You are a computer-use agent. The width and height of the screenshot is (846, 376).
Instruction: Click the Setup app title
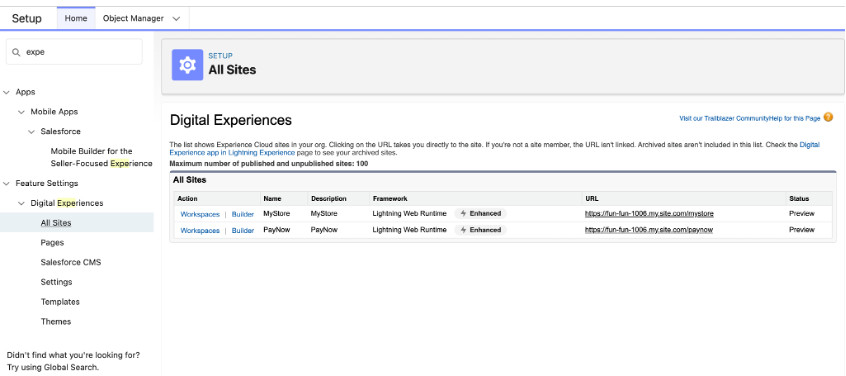26,18
